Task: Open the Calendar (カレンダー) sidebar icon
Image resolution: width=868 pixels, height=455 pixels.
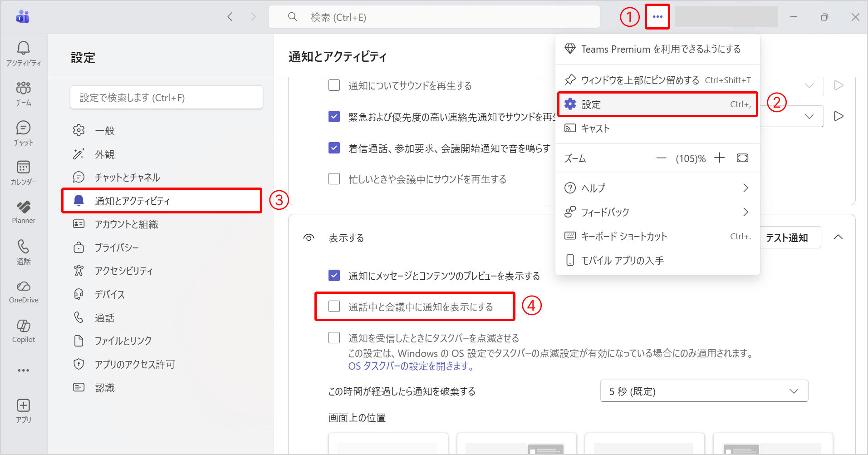Action: pos(24,173)
